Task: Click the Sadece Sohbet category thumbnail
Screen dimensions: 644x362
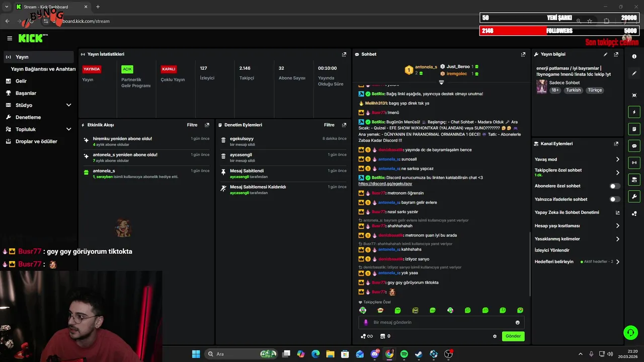Action: [541, 86]
